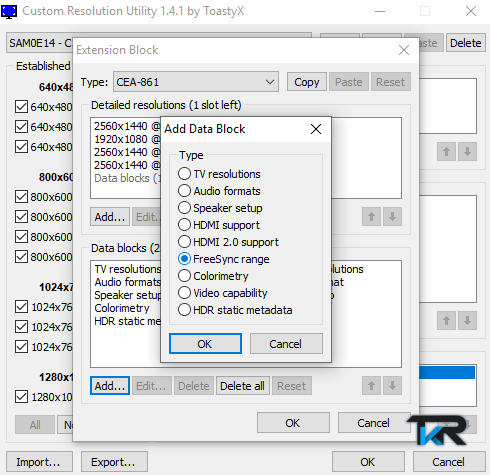Select the 1920x1080 detailed resolution entry

click(x=127, y=139)
